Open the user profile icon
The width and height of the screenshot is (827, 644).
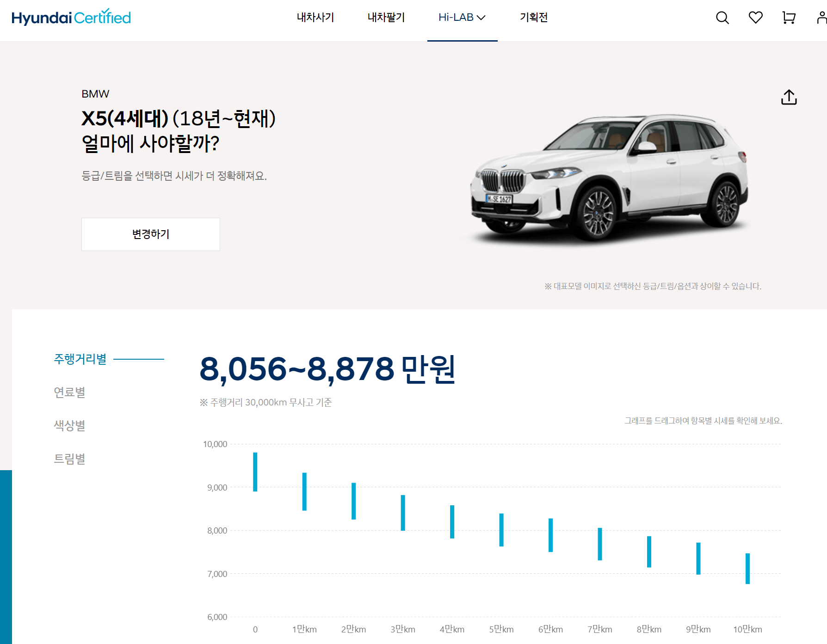(821, 18)
